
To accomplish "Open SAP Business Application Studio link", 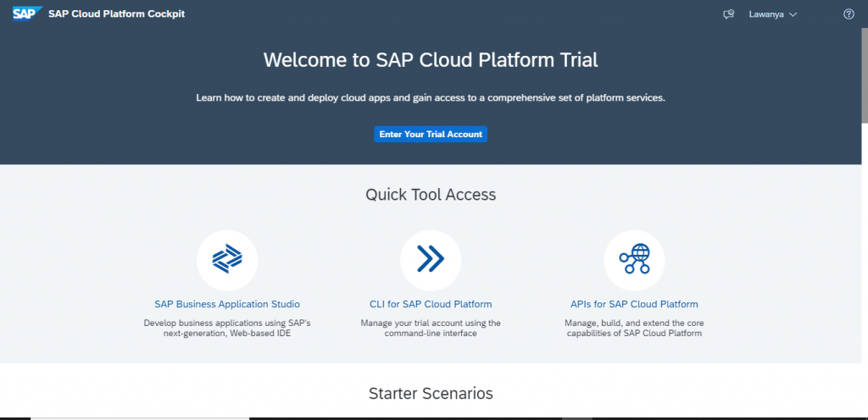I will [x=227, y=304].
